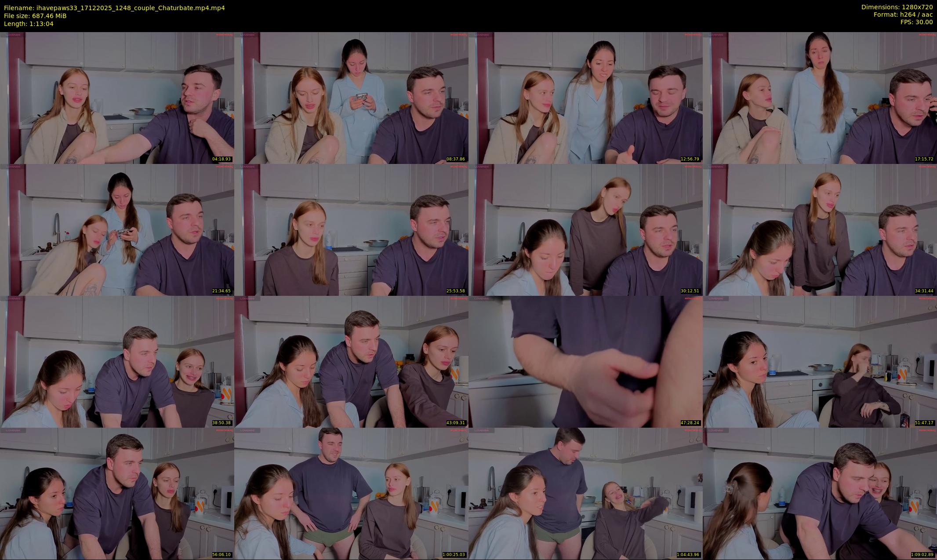Click the frame timestamped 56:06.10
Viewport: 937px width, 560px height.
pyautogui.click(x=117, y=493)
